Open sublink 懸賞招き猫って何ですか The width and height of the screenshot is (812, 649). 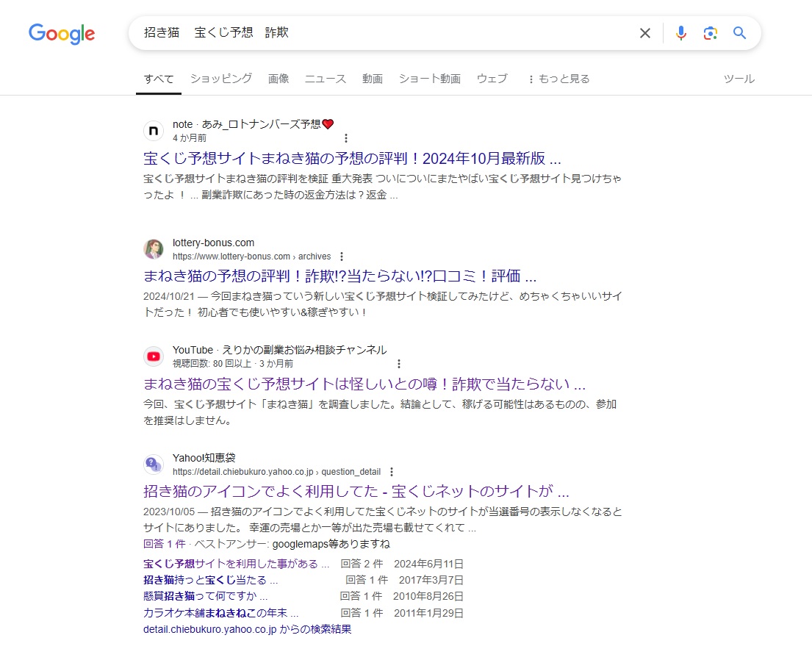click(x=206, y=596)
